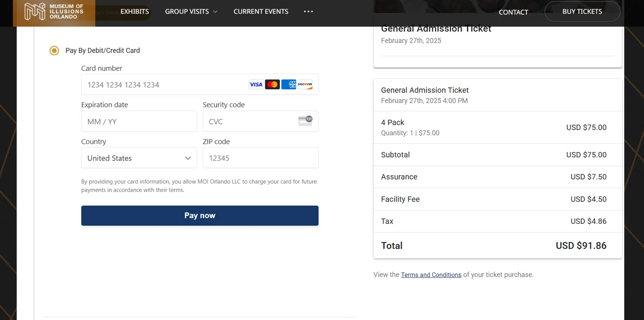This screenshot has height=320, width=644.
Task: Select the ZIP code input
Action: click(x=260, y=158)
